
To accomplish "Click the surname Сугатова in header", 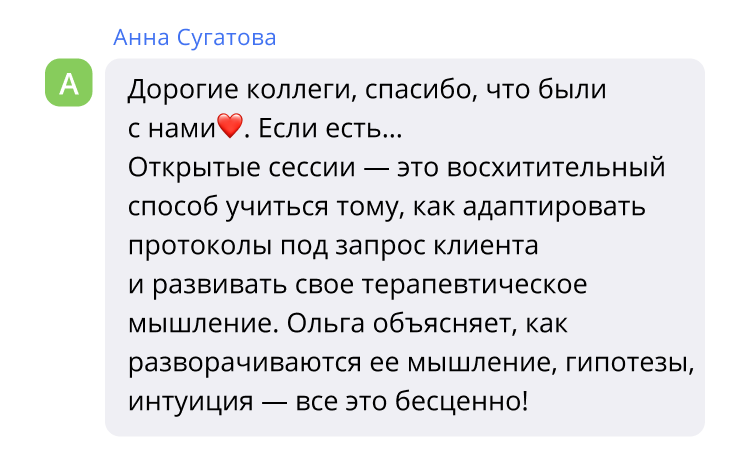I will coord(227,39).
